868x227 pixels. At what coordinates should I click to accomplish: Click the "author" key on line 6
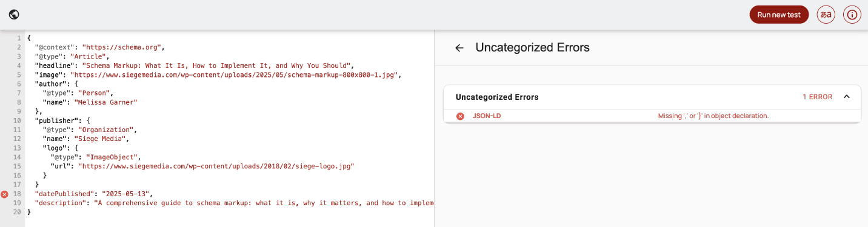click(x=51, y=84)
